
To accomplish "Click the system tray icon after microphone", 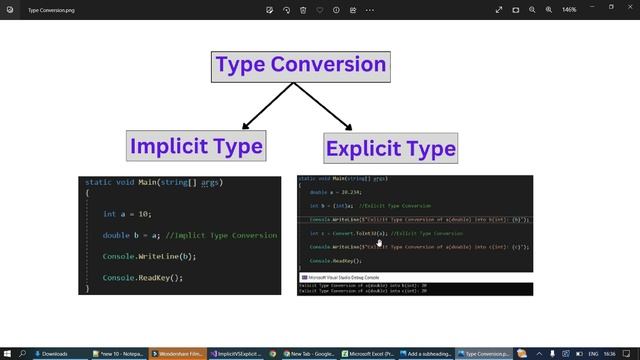I will click(x=565, y=354).
